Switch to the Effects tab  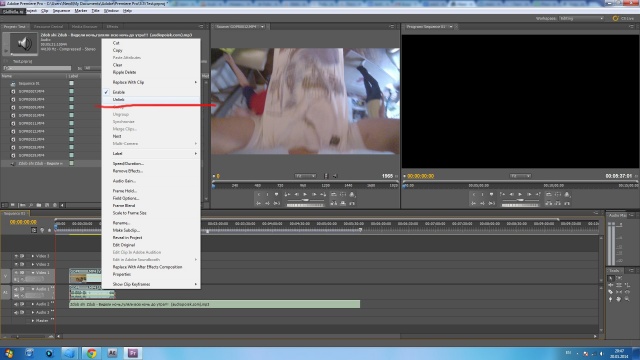(112, 27)
